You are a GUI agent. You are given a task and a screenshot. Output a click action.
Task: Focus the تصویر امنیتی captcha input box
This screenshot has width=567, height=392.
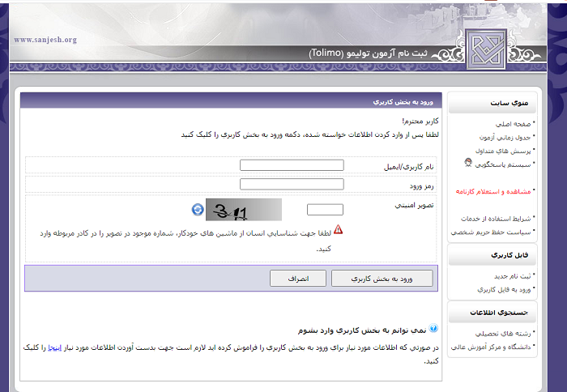pos(325,210)
